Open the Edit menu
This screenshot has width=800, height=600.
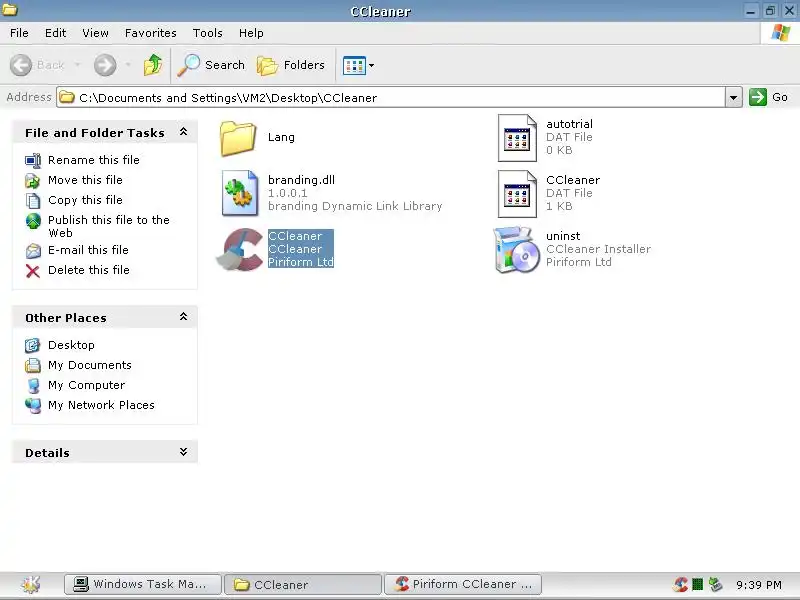pos(56,33)
